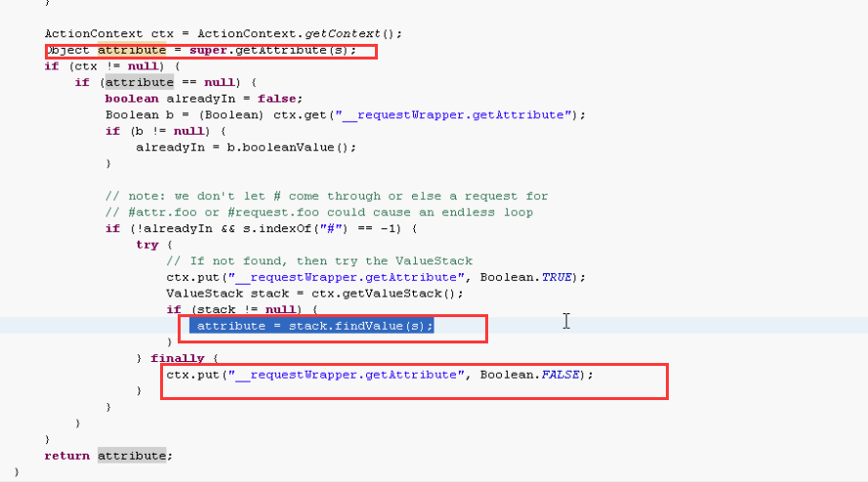This screenshot has width=868, height=482.
Task: Click the line 'ActionContext ctx = ActionContext.getContext();'
Action: click(223, 34)
